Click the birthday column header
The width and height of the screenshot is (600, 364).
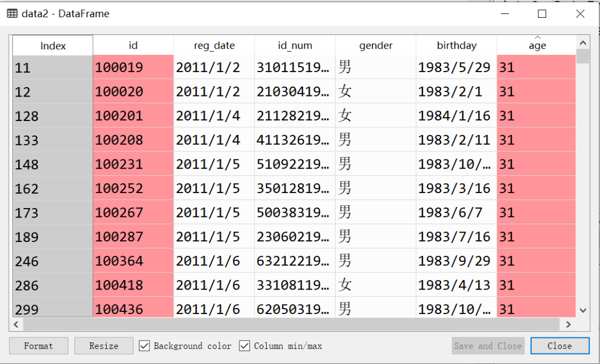click(x=456, y=46)
